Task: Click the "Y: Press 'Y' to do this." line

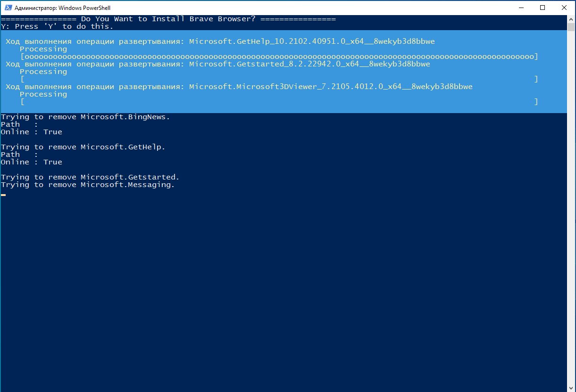Action: point(57,26)
